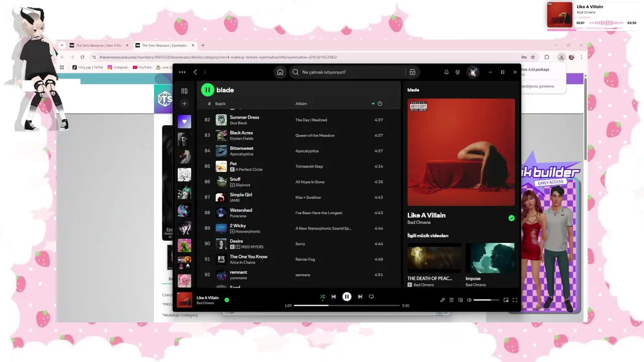Image resolution: width=644 pixels, height=362 pixels.
Task: Seek on the song progress bar
Action: point(347,305)
